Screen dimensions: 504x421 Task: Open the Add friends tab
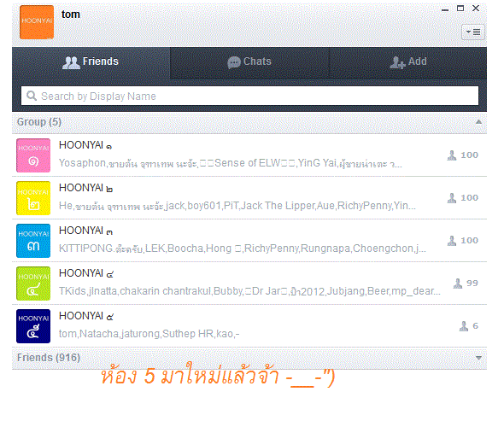pos(408,62)
